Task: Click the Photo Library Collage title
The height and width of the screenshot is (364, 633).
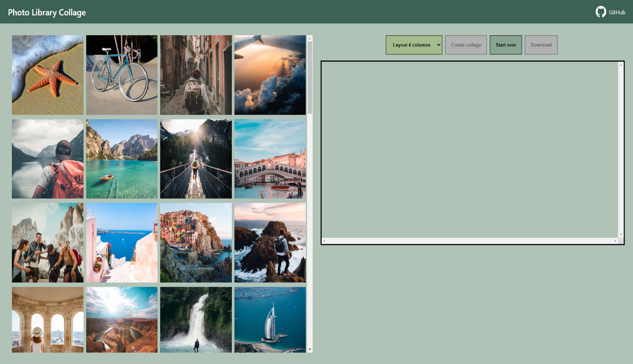Action: (x=47, y=12)
